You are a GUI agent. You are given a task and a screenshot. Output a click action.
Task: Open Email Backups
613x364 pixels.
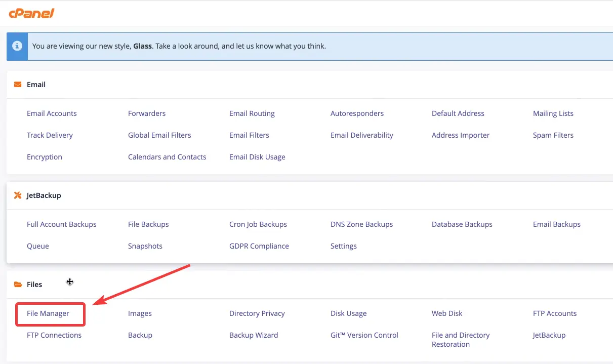click(557, 224)
